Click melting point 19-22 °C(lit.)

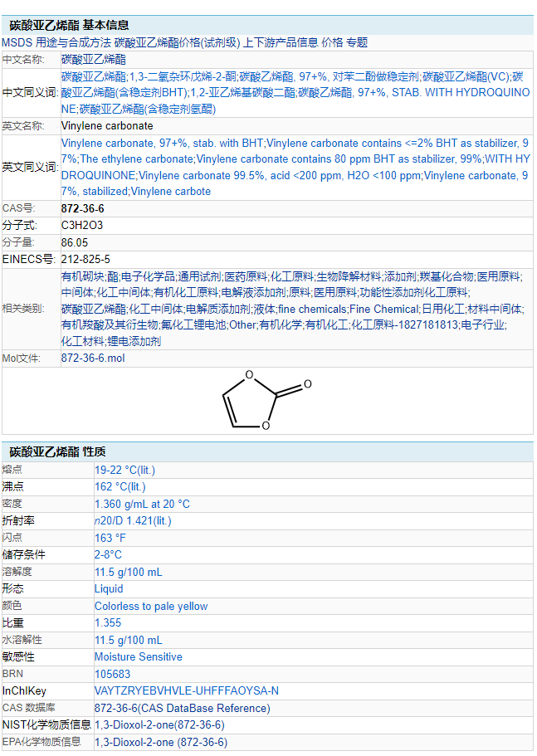(124, 470)
